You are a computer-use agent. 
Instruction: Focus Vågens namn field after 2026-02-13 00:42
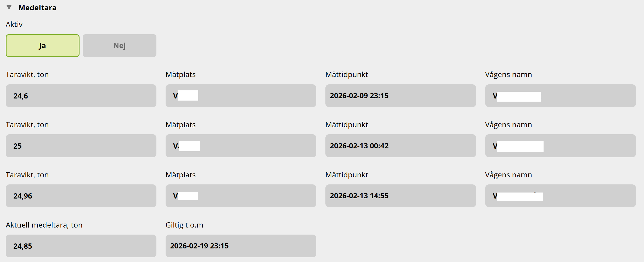pos(560,146)
